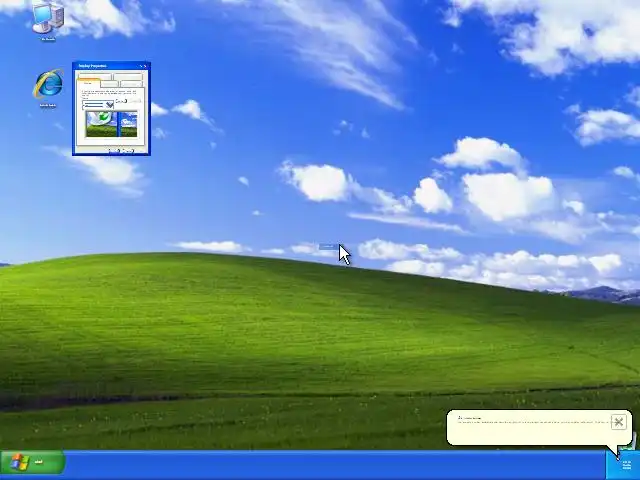This screenshot has height=480, width=640.
Task: Click the notification balloon message text
Action: [x=533, y=422]
